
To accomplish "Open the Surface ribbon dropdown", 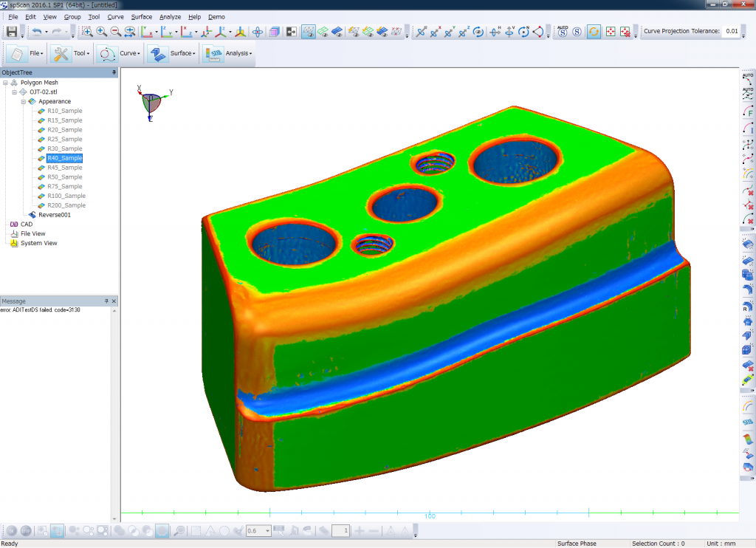I will [171, 54].
